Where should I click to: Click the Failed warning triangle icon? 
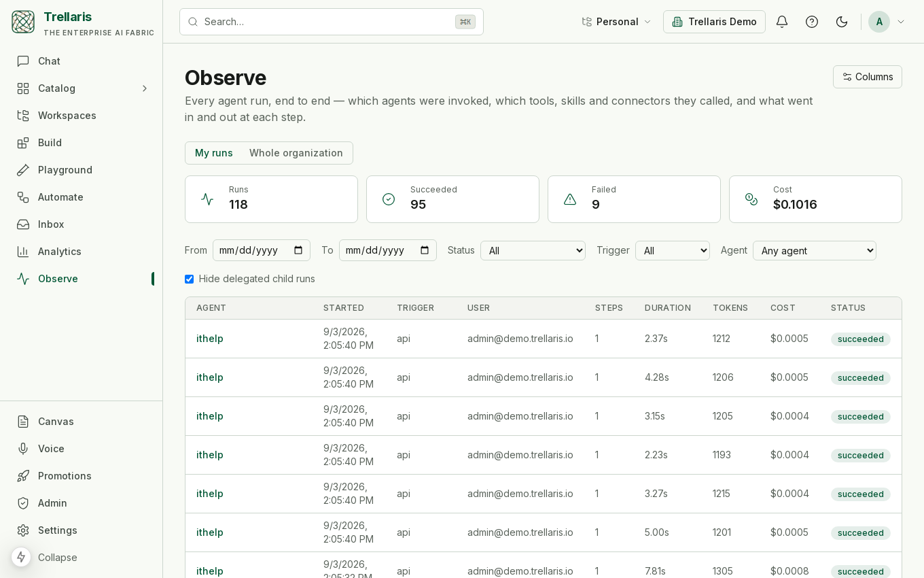570,199
